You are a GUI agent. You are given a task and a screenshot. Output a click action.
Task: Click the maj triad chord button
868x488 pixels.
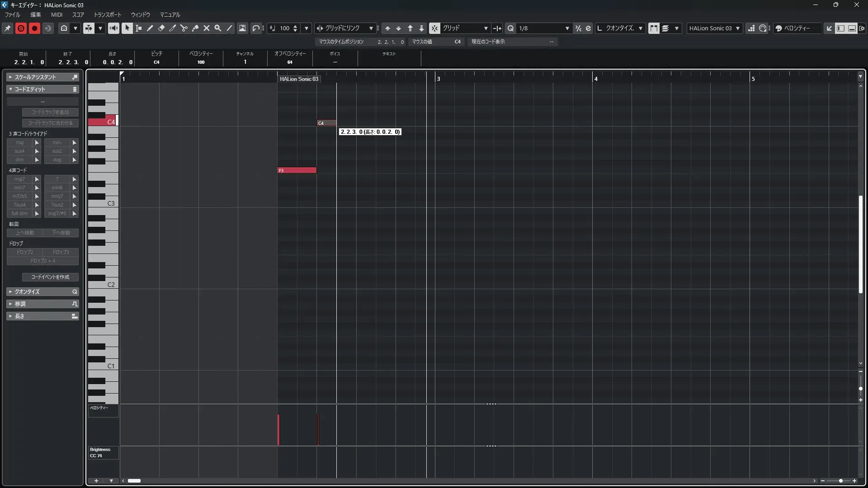point(20,142)
